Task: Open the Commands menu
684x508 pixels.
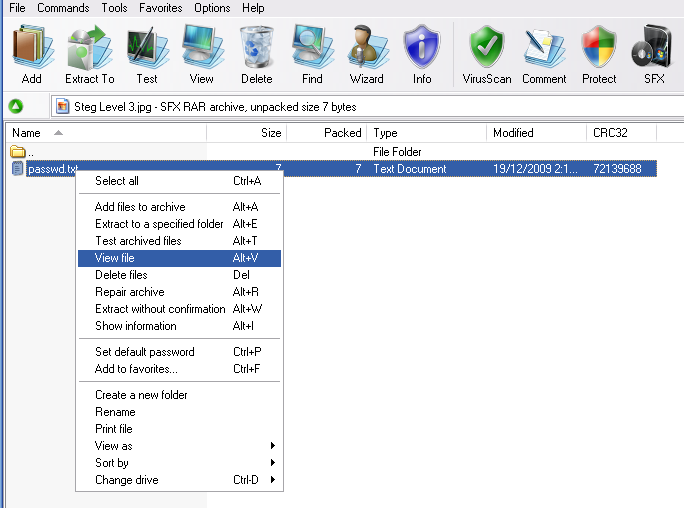Action: 63,8
